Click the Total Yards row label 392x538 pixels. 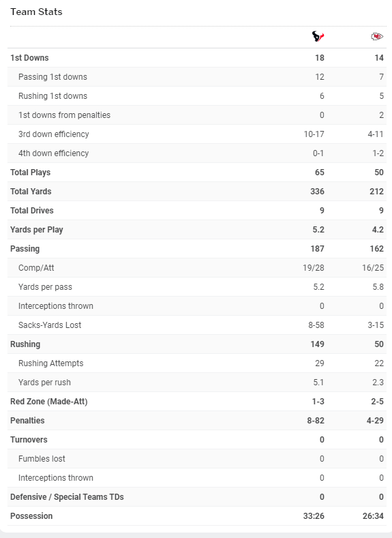coord(31,192)
